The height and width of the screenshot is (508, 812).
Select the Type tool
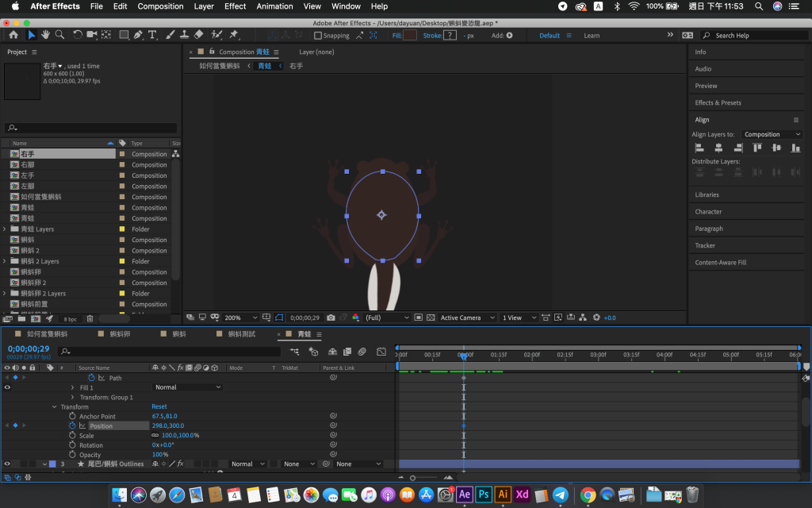(152, 35)
